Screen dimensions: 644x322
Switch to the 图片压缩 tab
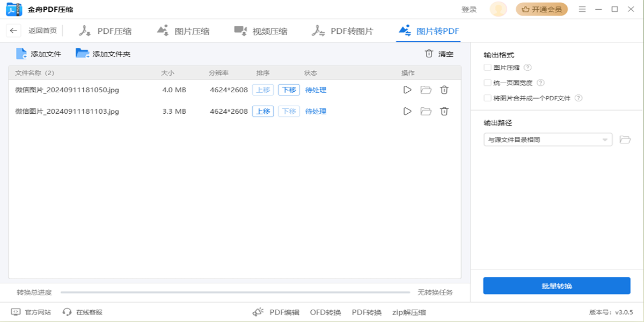pos(183,31)
